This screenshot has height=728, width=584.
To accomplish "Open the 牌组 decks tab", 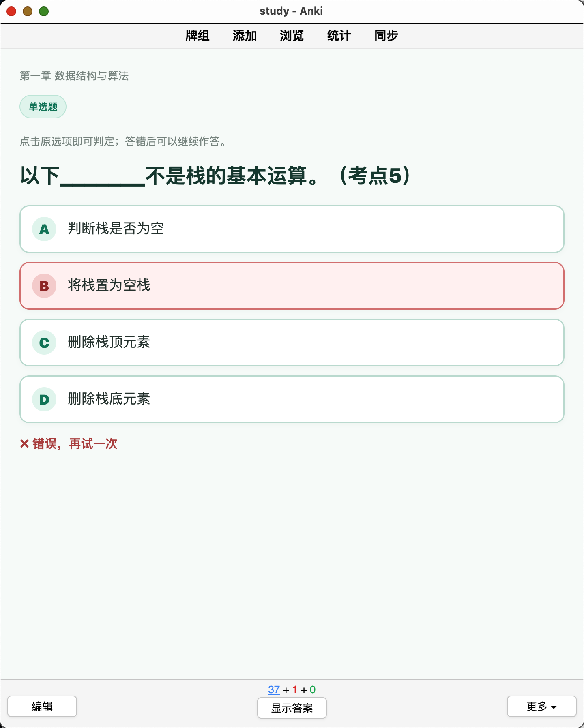I will pos(198,36).
